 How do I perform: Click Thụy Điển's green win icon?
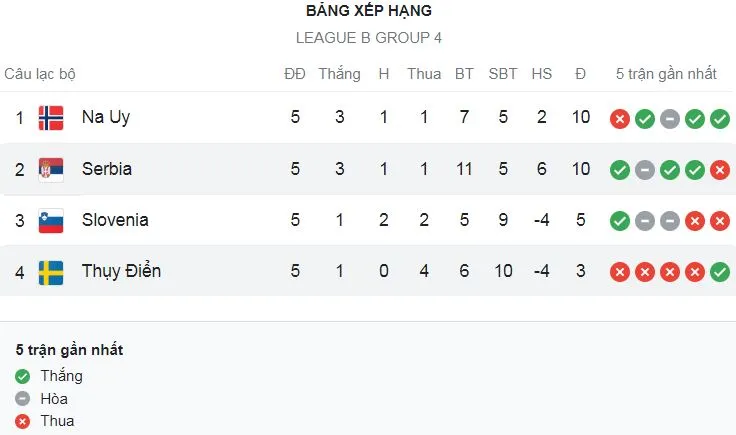(720, 272)
